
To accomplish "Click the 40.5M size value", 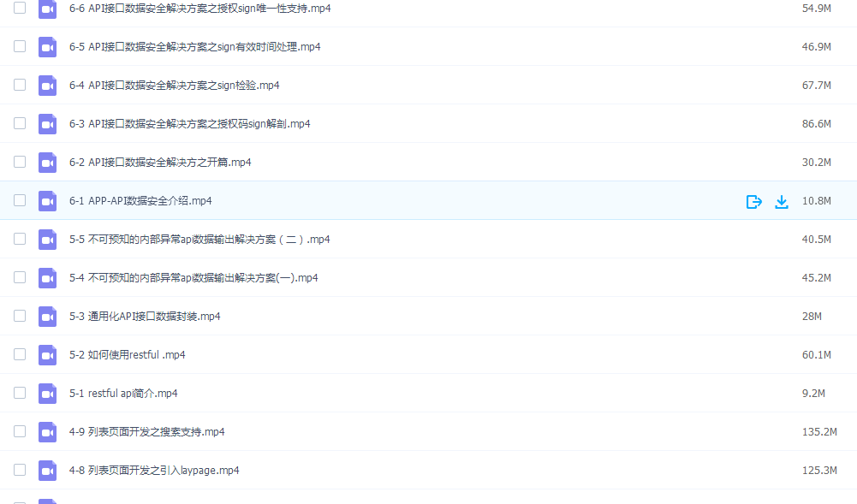I will pos(817,240).
